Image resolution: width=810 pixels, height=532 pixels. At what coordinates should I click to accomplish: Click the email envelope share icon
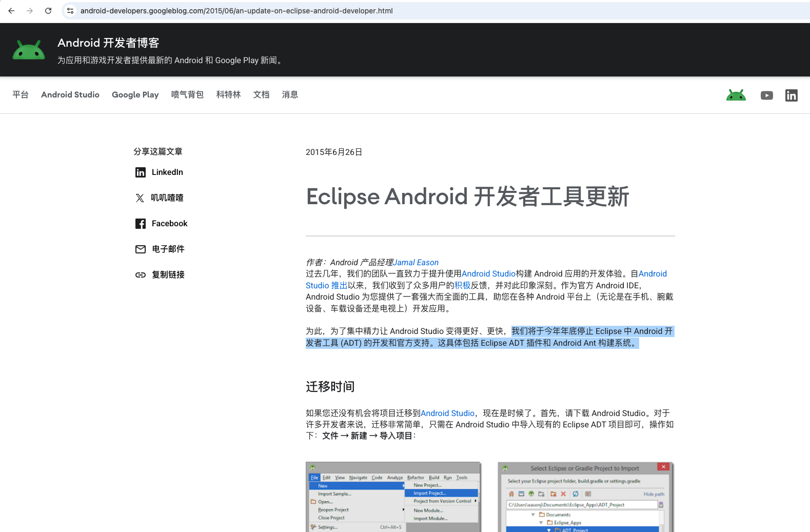(x=141, y=249)
